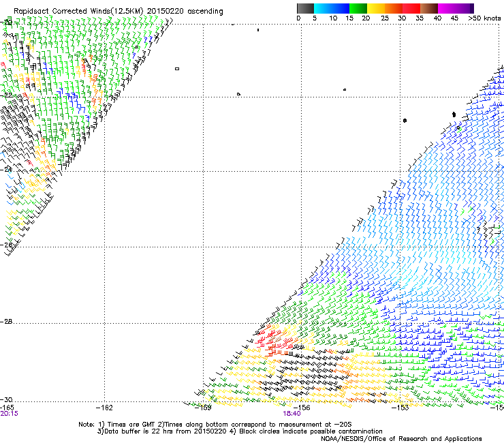
Task: Click the legend label '40'
Action: tap(437, 18)
